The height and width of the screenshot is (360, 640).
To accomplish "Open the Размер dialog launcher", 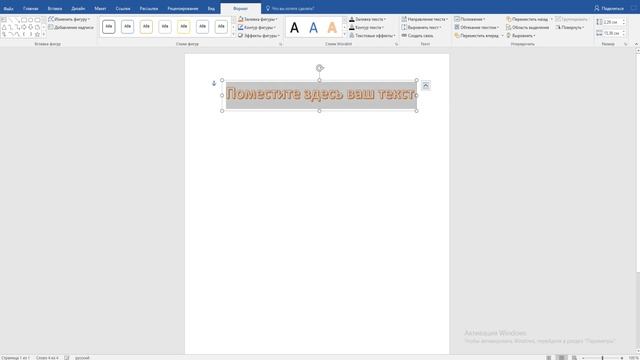I will (625, 44).
